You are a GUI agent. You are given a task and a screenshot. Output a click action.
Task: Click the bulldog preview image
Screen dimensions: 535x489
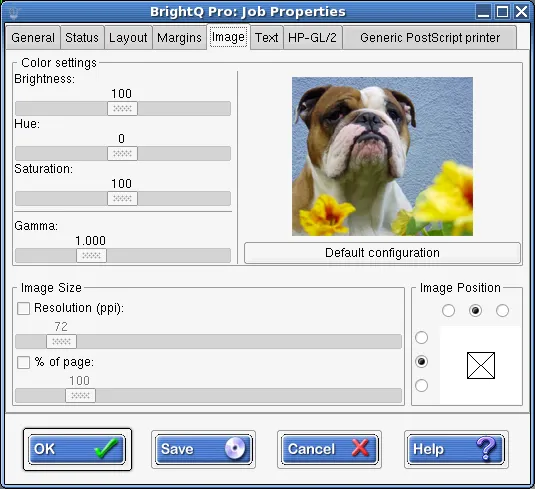[382, 156]
